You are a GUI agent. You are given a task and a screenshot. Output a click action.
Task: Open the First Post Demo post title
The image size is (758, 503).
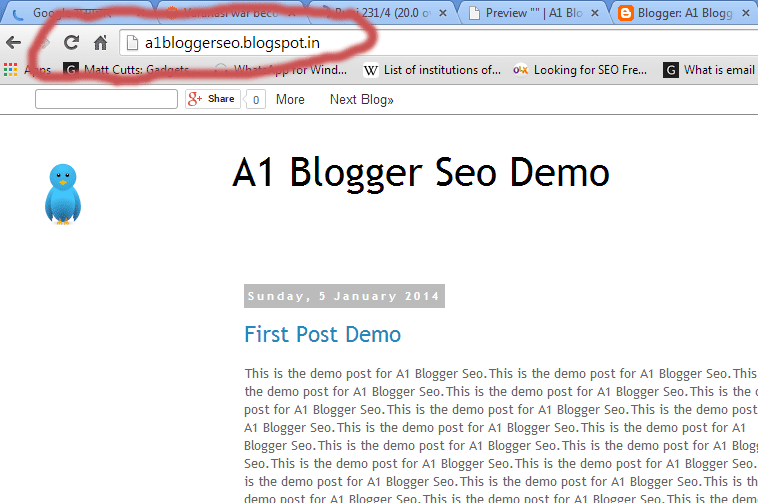(x=322, y=334)
